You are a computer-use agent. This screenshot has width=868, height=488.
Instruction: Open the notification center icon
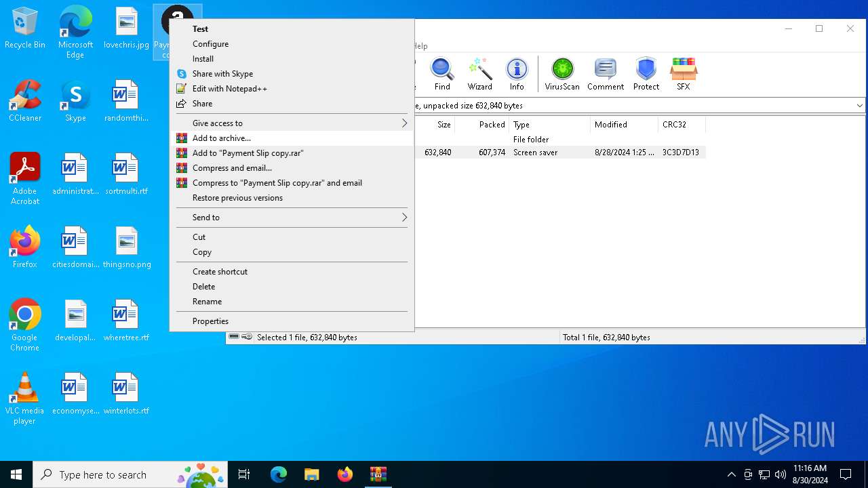point(846,474)
